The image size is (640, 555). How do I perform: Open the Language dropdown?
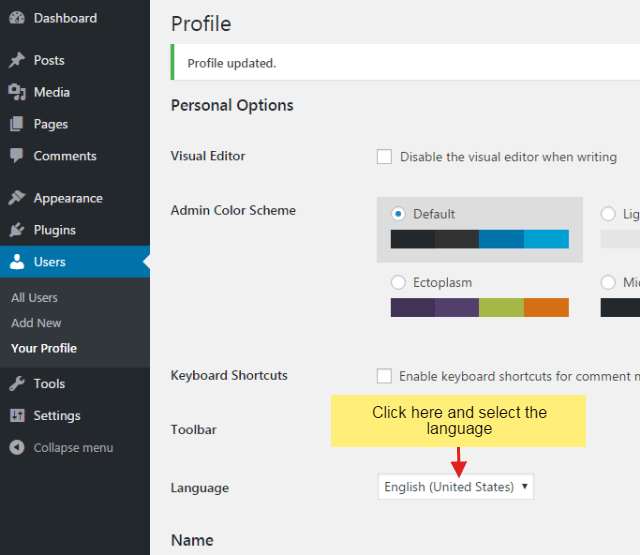point(456,486)
